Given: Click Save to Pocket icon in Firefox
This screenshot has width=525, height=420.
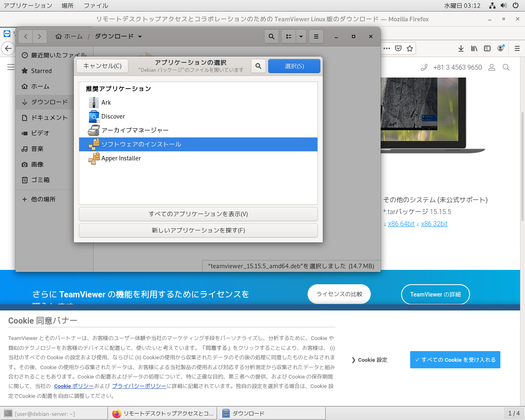Looking at the screenshot, I should 398,48.
